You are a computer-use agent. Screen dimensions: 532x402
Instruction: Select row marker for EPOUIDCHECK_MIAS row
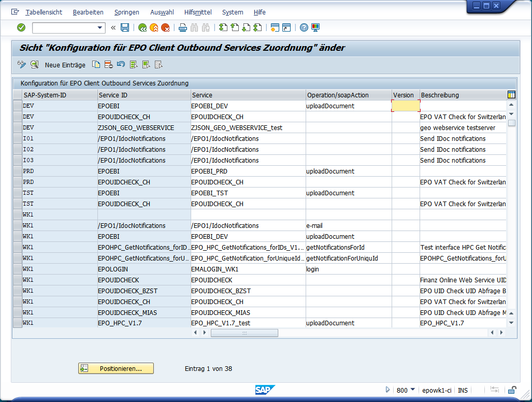pyautogui.click(x=17, y=312)
